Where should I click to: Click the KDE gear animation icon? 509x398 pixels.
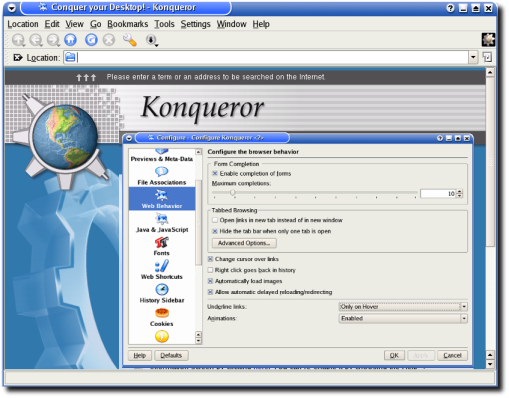[488, 40]
